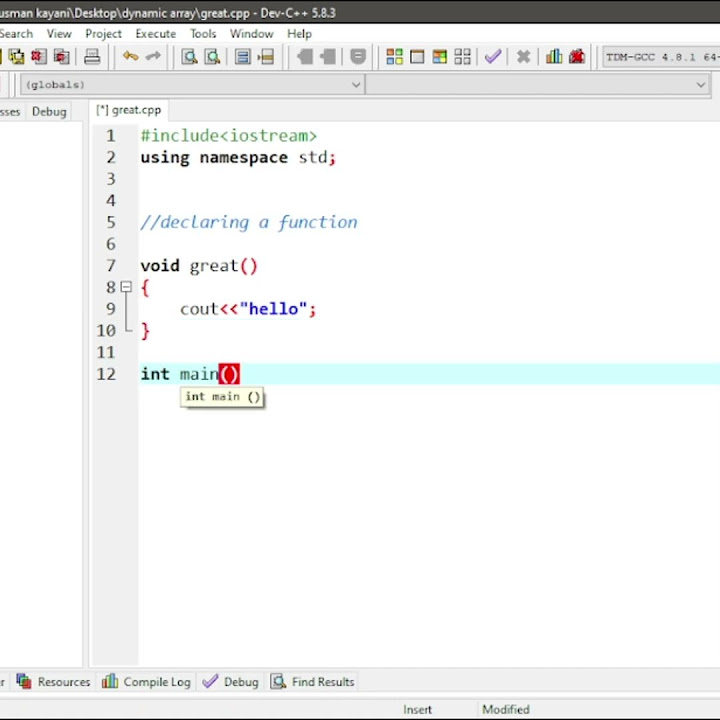Open the (globals) scope dropdown

point(192,84)
